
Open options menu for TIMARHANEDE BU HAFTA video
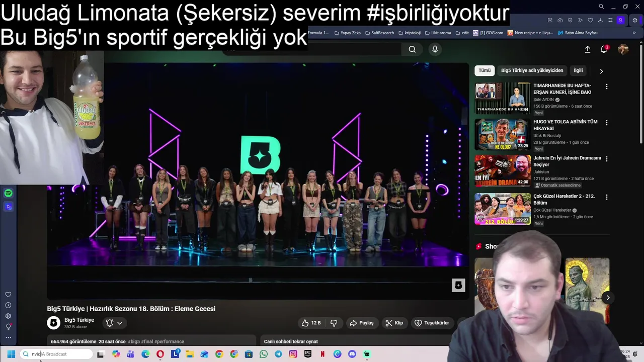click(606, 86)
